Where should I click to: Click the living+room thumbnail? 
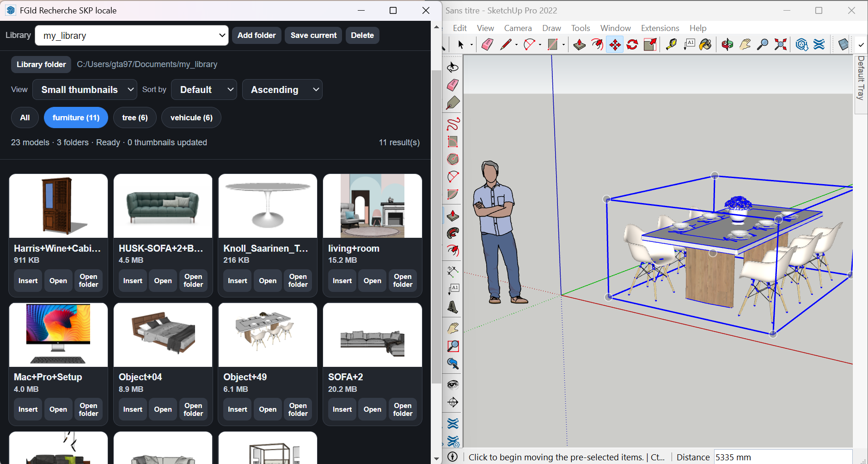(373, 206)
